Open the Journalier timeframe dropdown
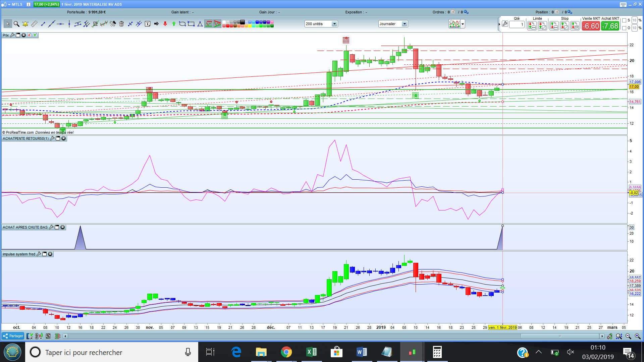 point(405,24)
